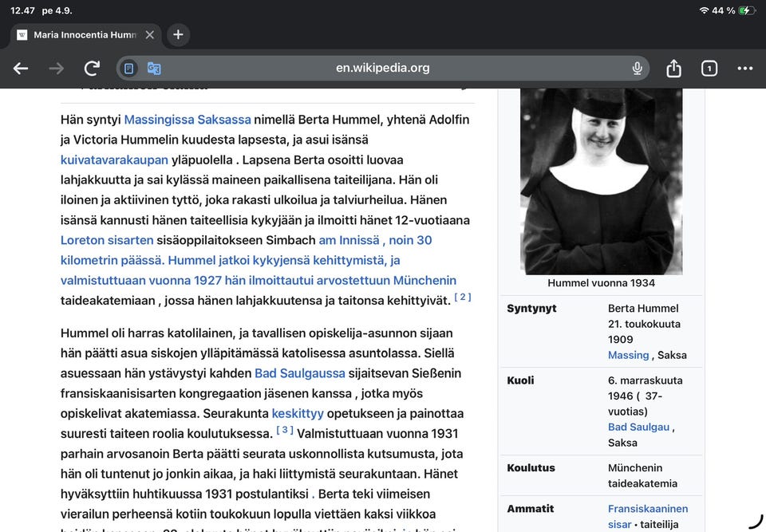Open footnote reference 3
Screen dimensions: 766x532
click(285, 430)
